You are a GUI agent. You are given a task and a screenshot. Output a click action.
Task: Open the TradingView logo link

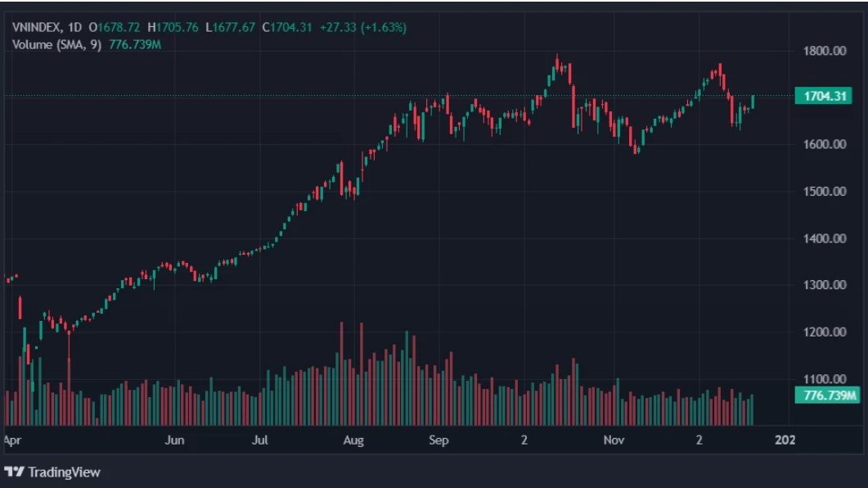tap(52, 472)
